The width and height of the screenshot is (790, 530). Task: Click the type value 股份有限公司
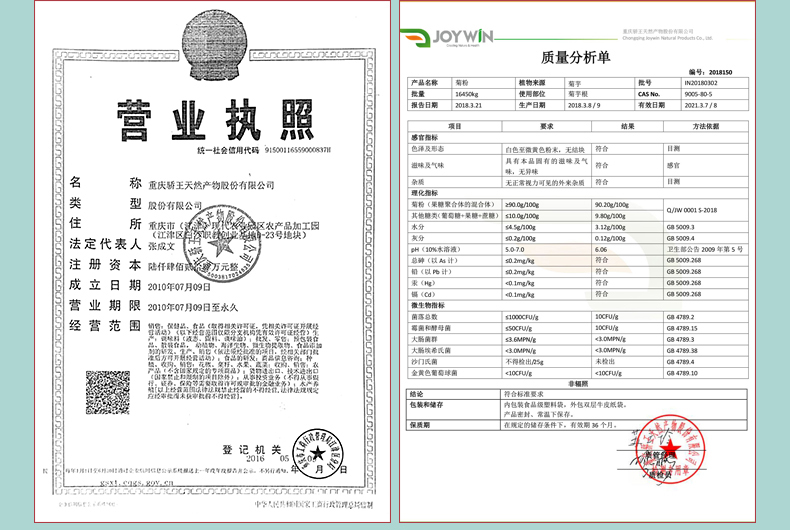174,206
